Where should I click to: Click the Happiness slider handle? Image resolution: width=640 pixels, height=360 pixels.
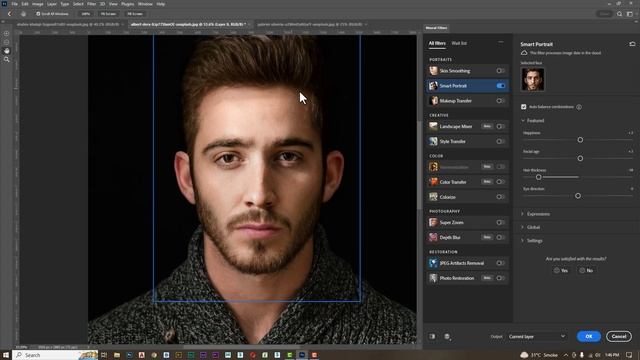click(x=580, y=140)
